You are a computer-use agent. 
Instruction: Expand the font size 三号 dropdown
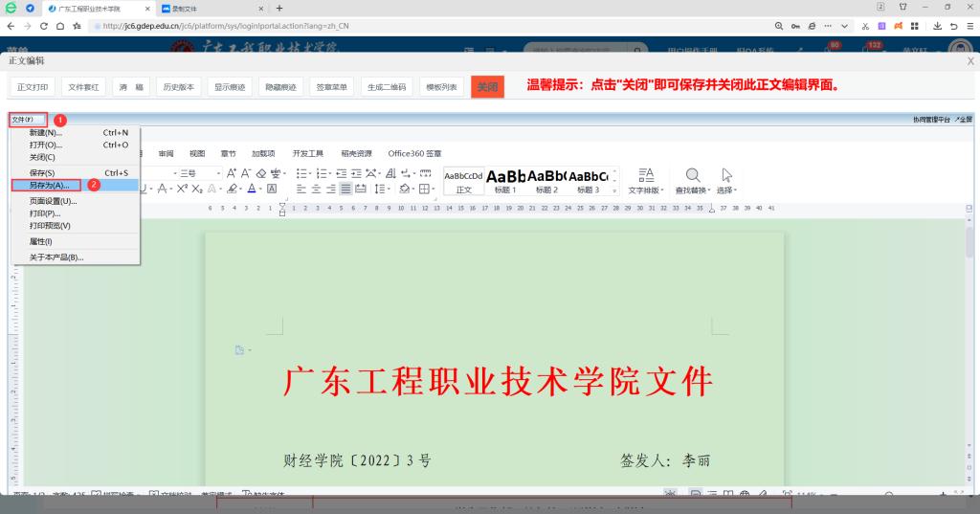tap(217, 173)
